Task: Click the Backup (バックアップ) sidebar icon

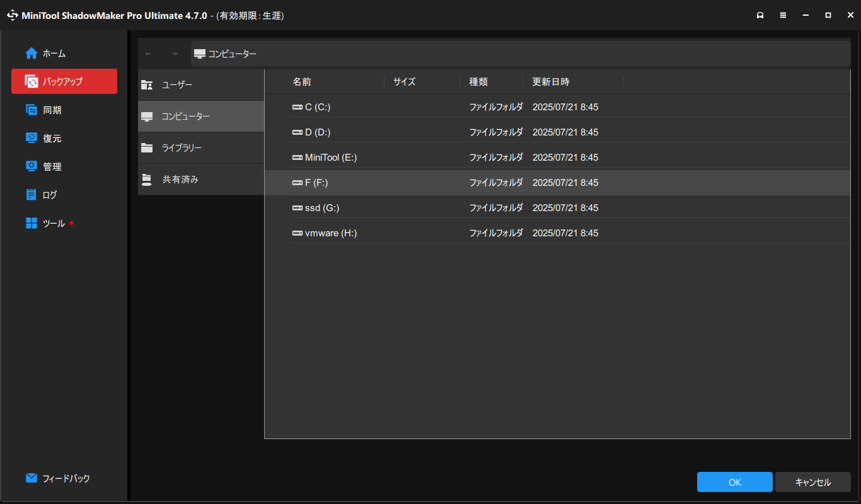Action: click(32, 81)
